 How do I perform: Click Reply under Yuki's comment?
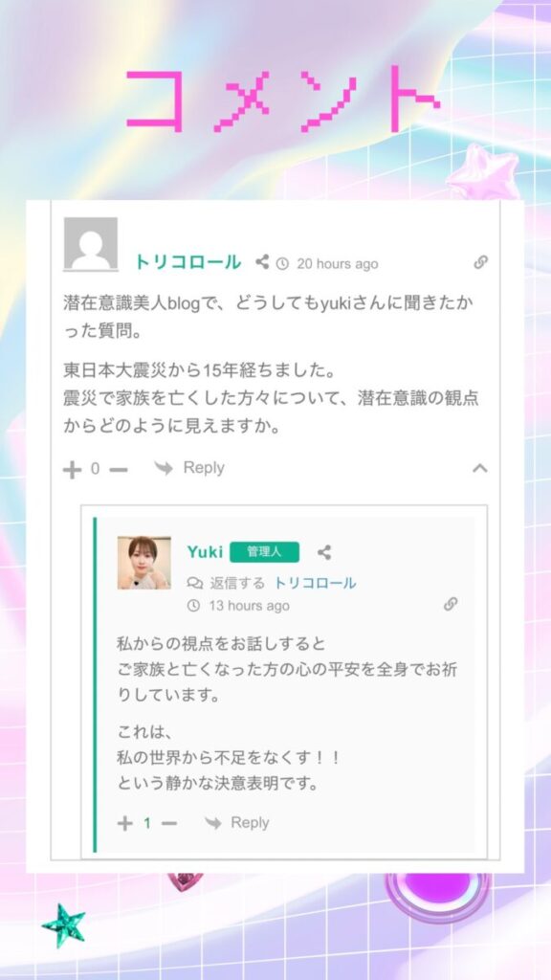237,822
